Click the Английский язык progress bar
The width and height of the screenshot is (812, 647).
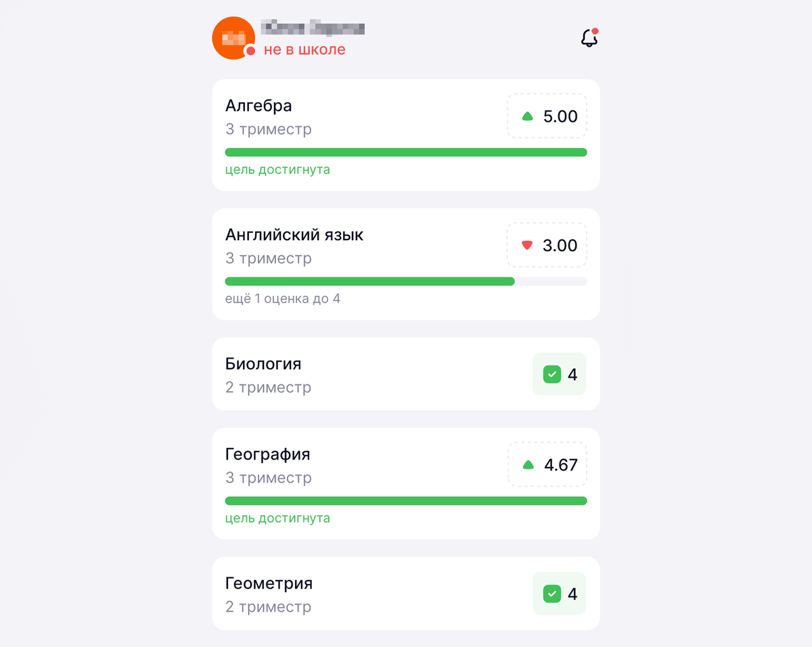pos(406,281)
